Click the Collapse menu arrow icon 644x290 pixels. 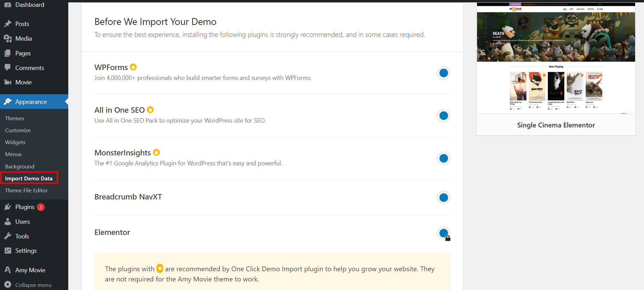[x=8, y=284]
